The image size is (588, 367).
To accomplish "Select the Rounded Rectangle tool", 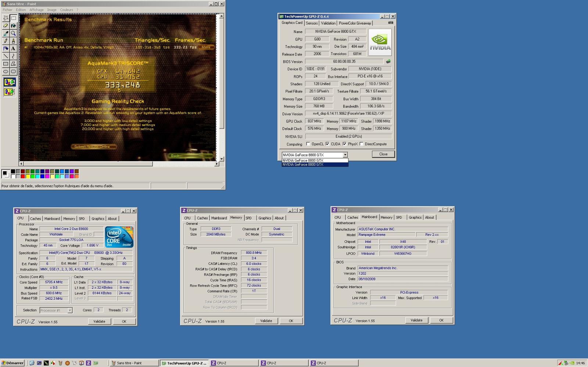I will click(x=14, y=72).
